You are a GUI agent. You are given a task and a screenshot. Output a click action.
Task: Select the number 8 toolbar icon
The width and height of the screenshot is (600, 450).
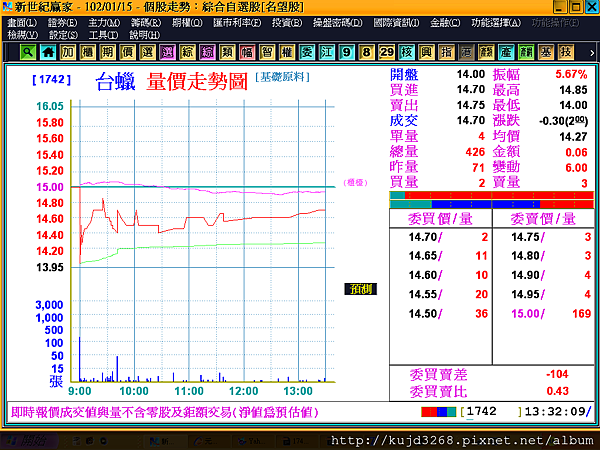pyautogui.click(x=366, y=52)
